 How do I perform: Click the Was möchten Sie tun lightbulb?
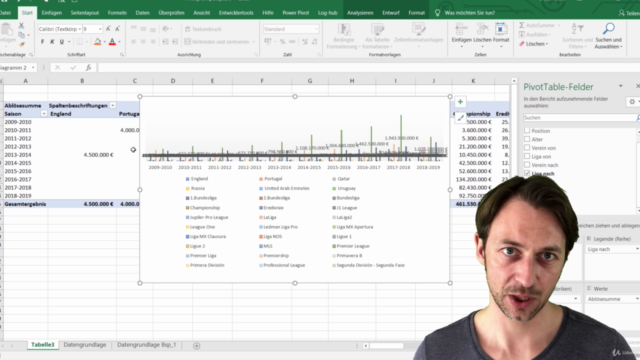point(438,13)
